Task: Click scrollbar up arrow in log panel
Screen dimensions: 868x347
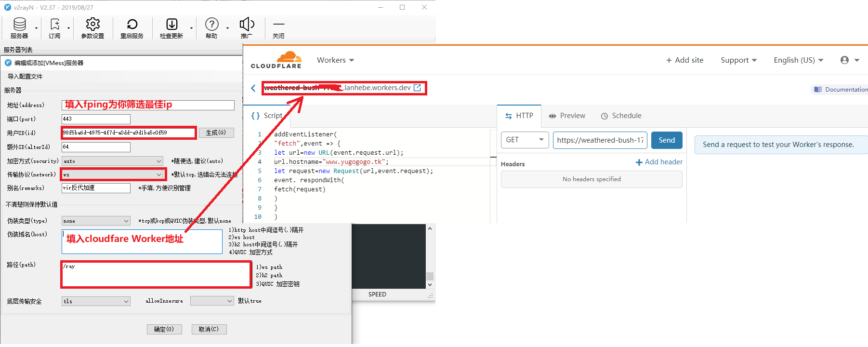Action: coord(430,228)
